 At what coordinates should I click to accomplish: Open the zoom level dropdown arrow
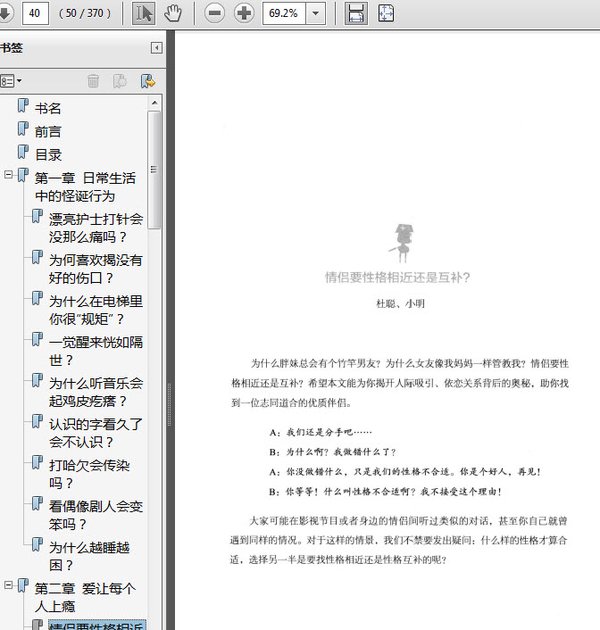[315, 13]
